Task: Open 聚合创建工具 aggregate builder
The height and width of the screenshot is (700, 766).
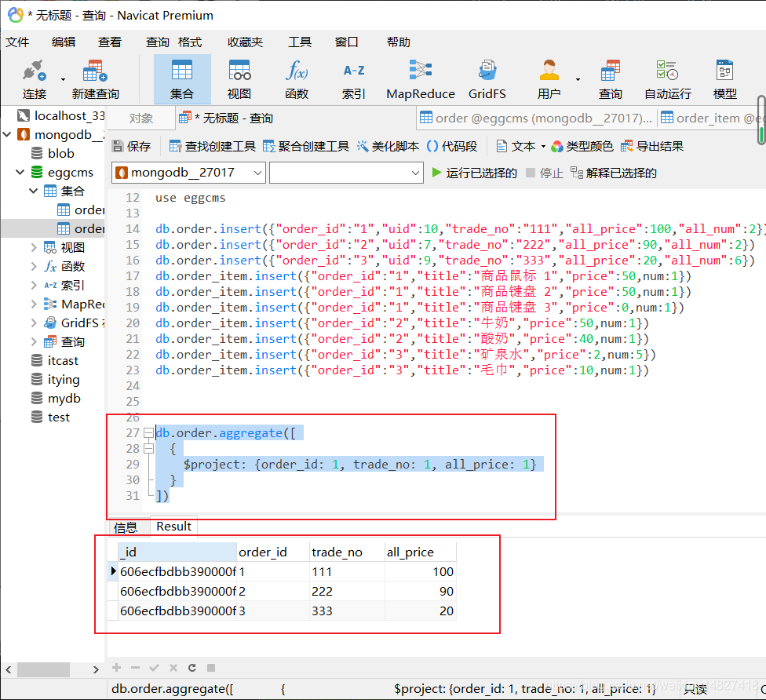Action: pyautogui.click(x=306, y=147)
